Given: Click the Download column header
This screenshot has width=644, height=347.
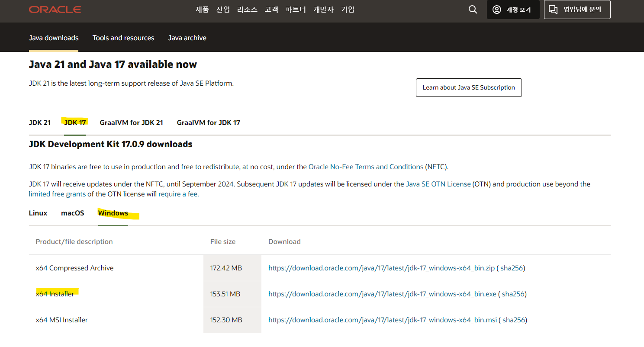Looking at the screenshot, I should click(284, 241).
